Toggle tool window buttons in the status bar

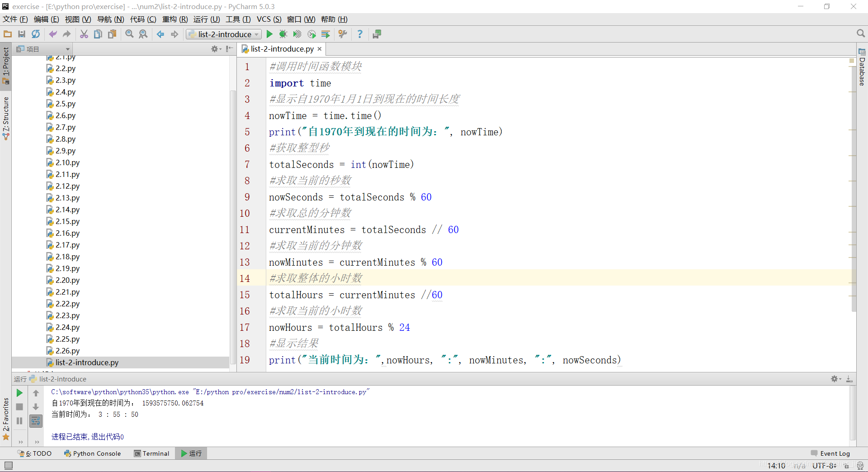(8, 465)
